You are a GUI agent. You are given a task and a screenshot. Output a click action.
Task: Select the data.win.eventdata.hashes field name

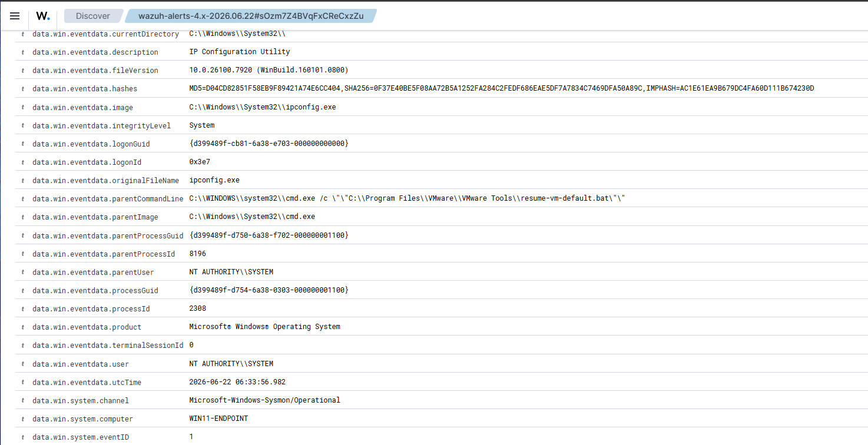85,89
